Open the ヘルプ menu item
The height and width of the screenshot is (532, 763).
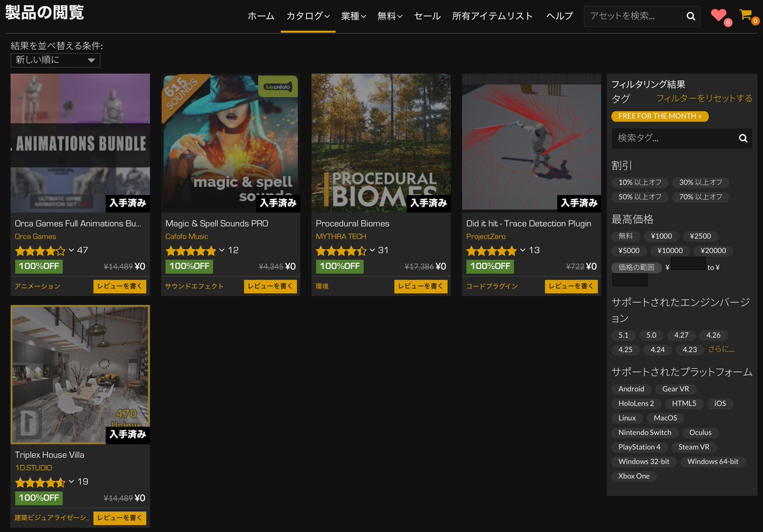560,17
